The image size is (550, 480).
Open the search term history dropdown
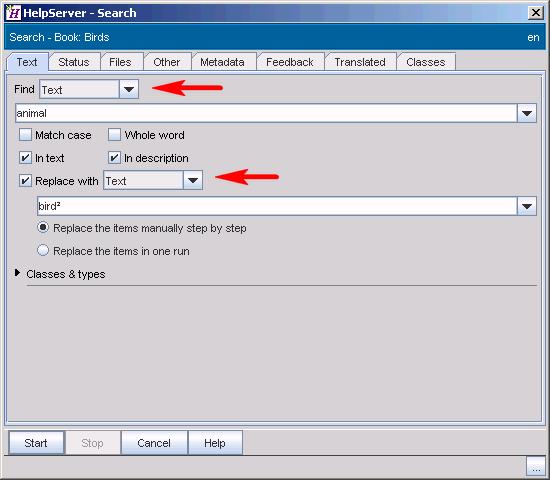point(526,113)
